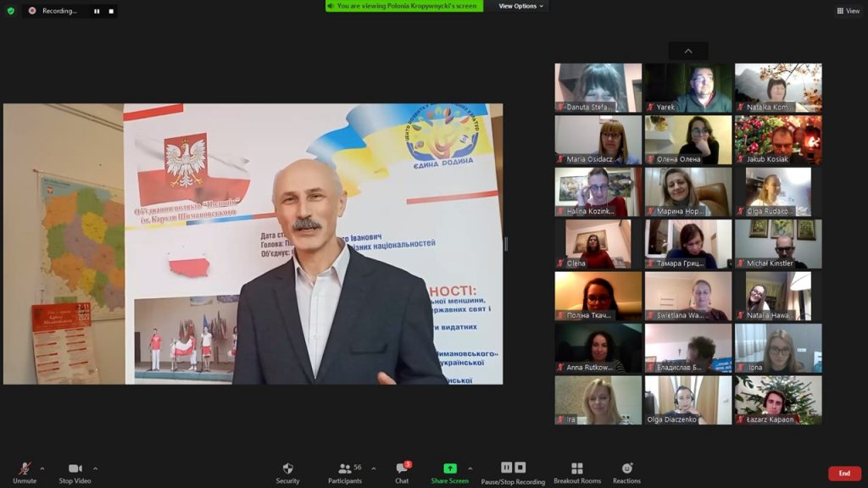Click the green encryption shield icon
The height and width of the screenshot is (488, 868).
(x=11, y=11)
